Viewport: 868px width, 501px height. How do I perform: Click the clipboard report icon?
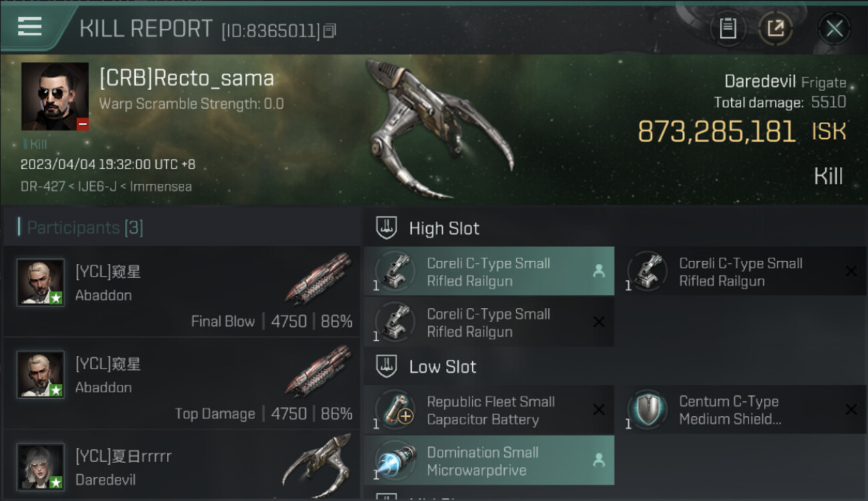click(x=728, y=28)
